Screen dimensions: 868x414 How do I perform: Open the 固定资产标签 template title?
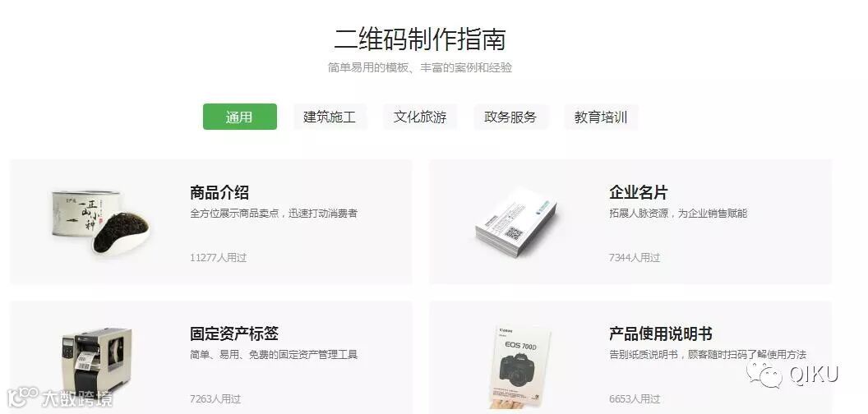point(233,333)
